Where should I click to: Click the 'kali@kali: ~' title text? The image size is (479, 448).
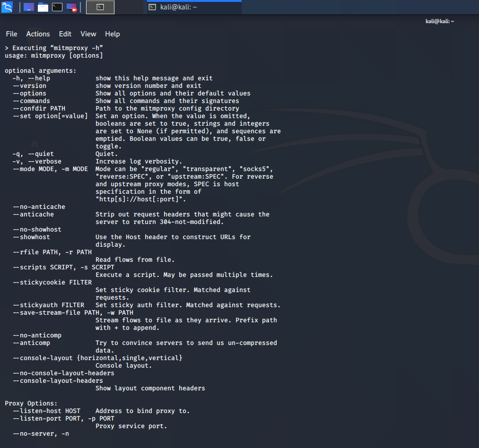[440, 21]
